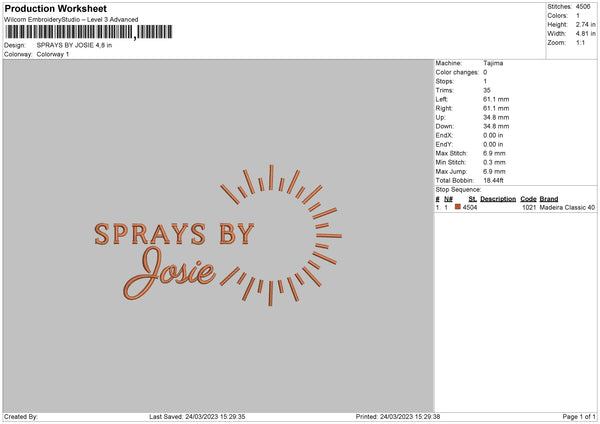600x424 pixels.
Task: Click the Machine value "Tajima"
Action: pyautogui.click(x=494, y=63)
